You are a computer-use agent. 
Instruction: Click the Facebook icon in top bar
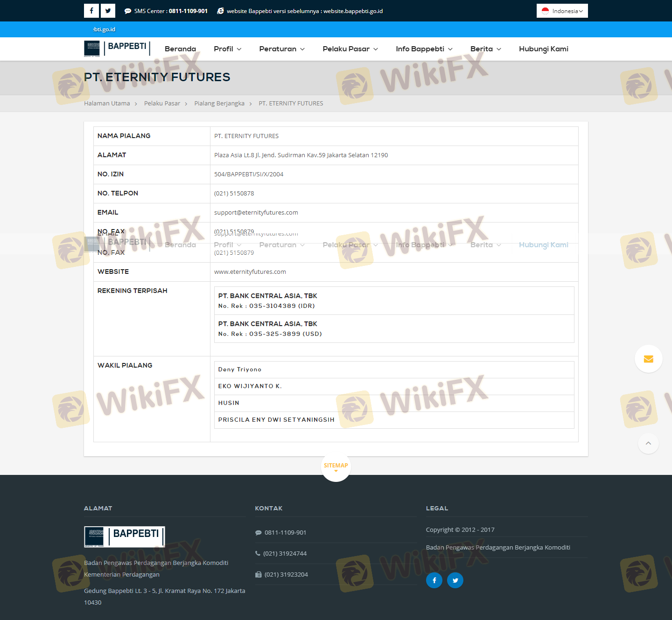[x=91, y=11]
